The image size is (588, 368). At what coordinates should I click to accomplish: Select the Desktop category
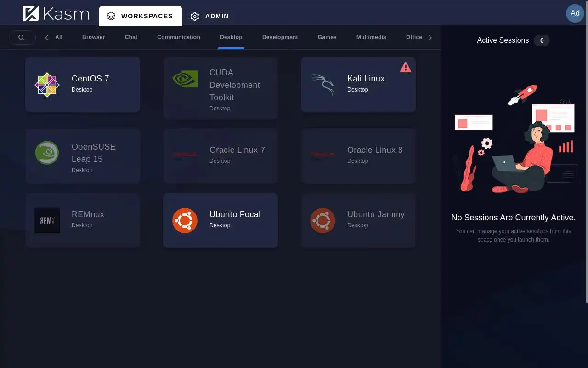[231, 37]
